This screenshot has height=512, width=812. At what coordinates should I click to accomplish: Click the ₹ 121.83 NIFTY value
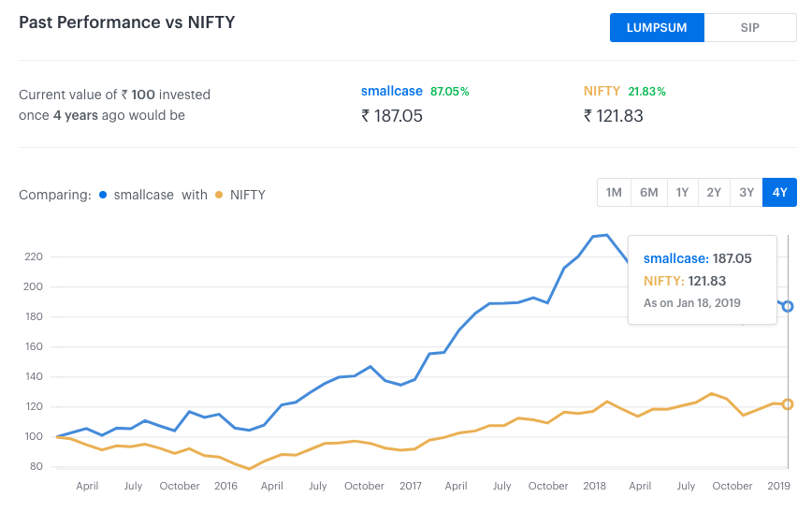click(x=614, y=115)
